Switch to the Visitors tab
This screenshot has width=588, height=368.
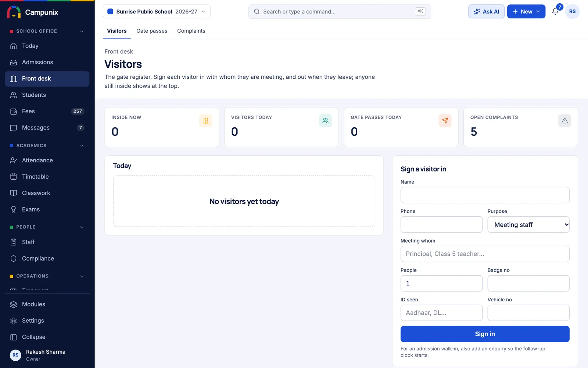click(x=117, y=31)
